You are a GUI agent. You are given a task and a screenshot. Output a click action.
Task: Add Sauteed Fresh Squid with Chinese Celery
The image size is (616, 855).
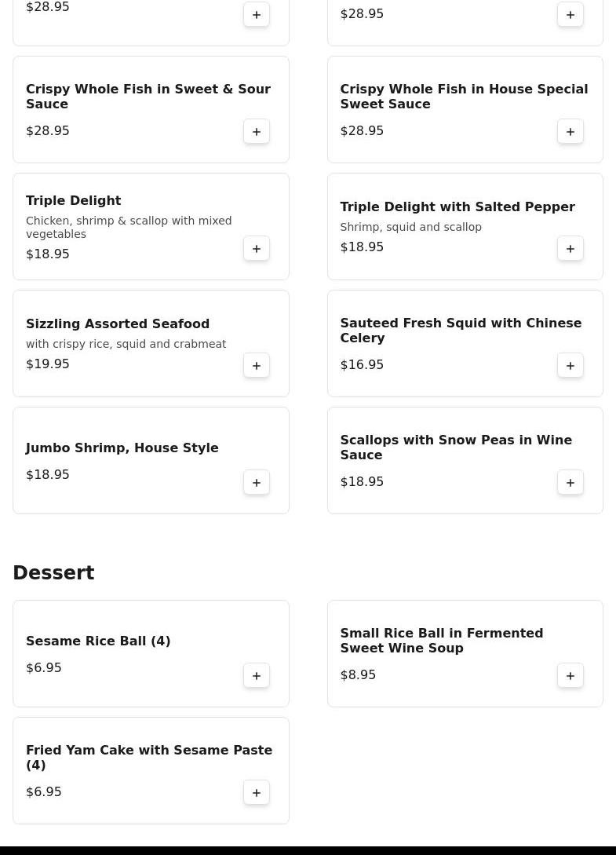[570, 365]
